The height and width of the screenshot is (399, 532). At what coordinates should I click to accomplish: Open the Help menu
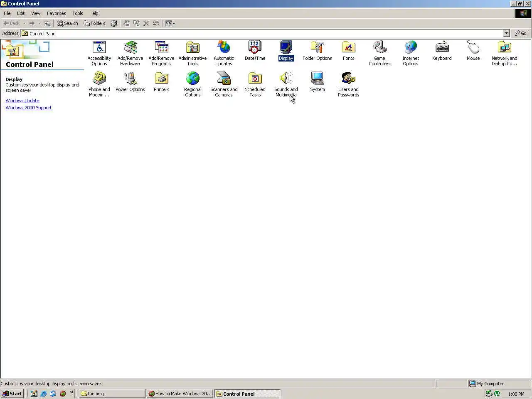(94, 13)
